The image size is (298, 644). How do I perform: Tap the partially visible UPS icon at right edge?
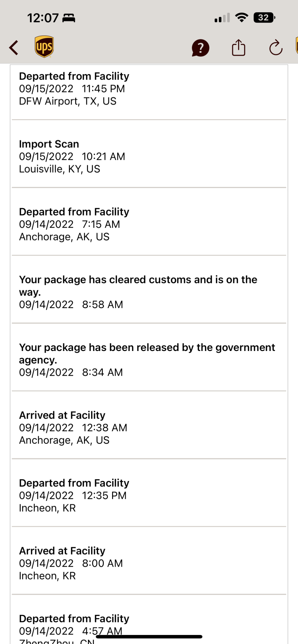pyautogui.click(x=296, y=46)
